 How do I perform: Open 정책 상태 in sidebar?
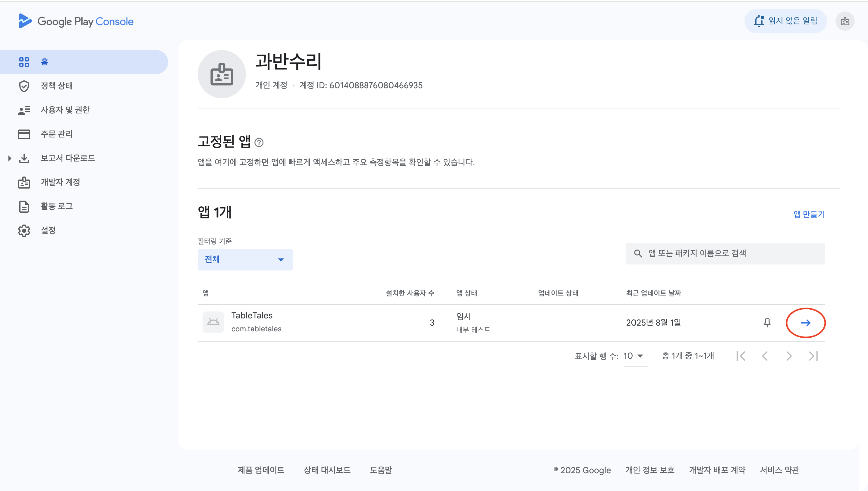tap(57, 86)
